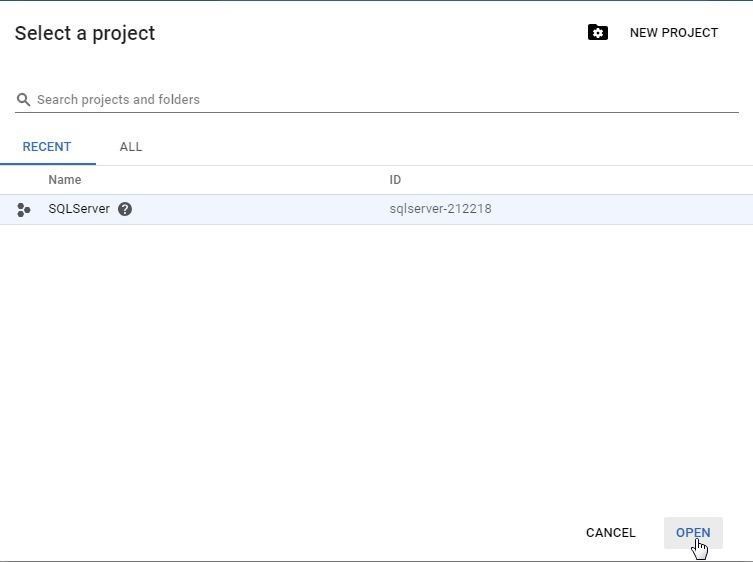Click the project icon beside SQLServer
This screenshot has width=753, height=562.
pyautogui.click(x=24, y=210)
